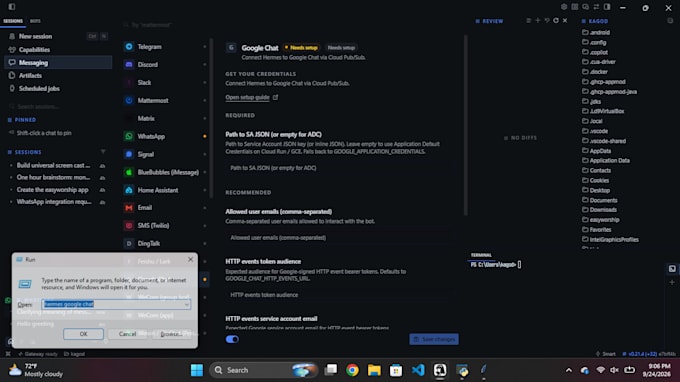Click the columns layout icon in title bar
Viewport: 680px width, 382px height.
[575, 7]
